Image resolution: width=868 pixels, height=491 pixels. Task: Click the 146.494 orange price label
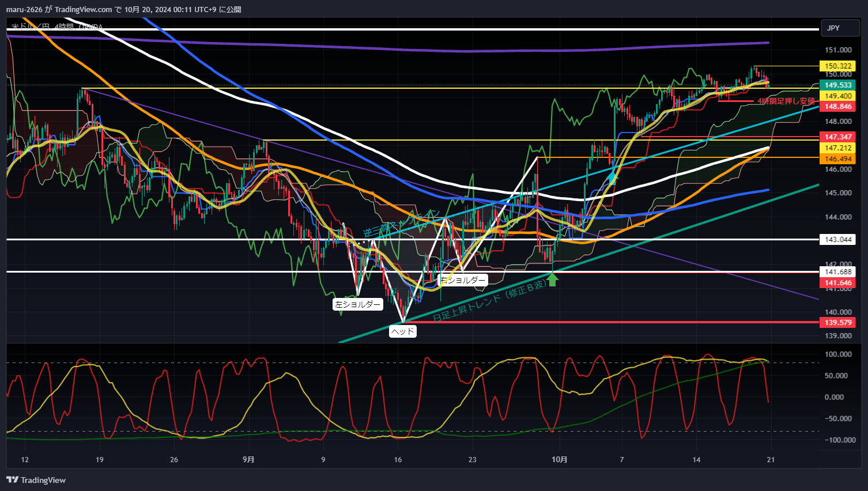[x=838, y=159]
